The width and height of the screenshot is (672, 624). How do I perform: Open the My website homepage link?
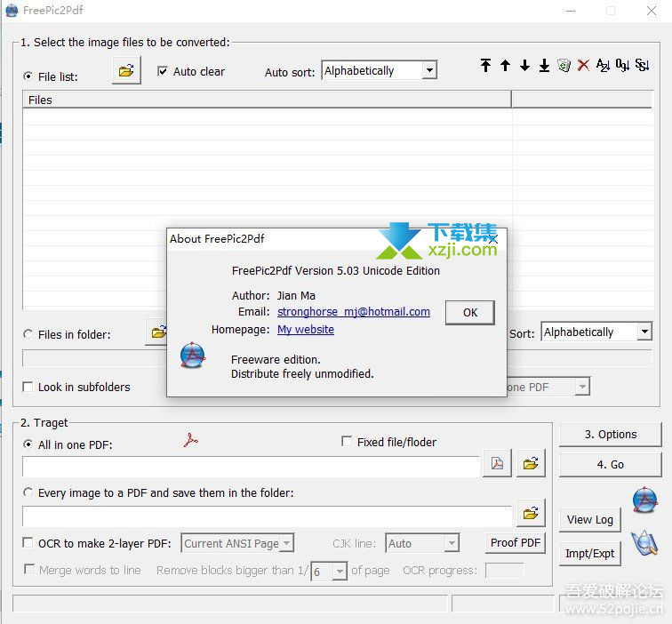[306, 329]
